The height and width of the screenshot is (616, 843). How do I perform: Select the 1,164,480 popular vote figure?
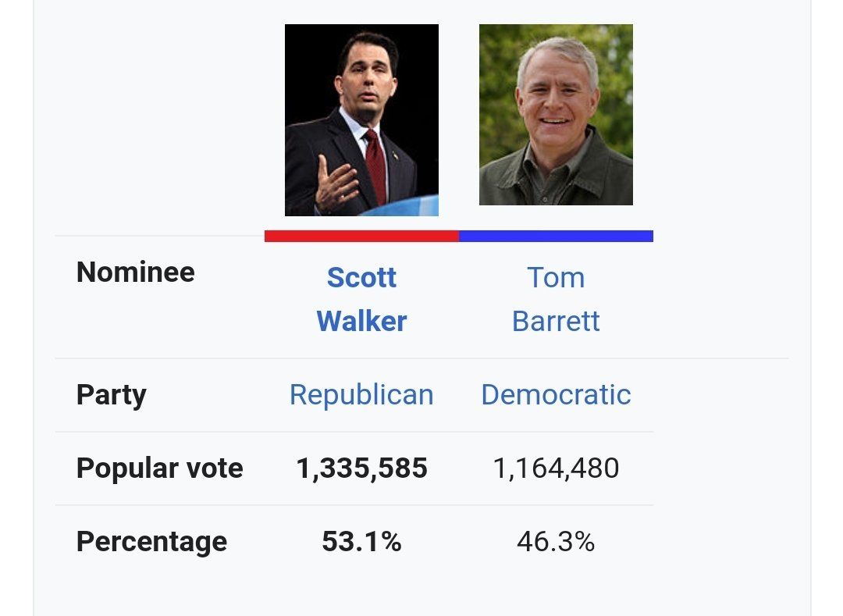556,468
